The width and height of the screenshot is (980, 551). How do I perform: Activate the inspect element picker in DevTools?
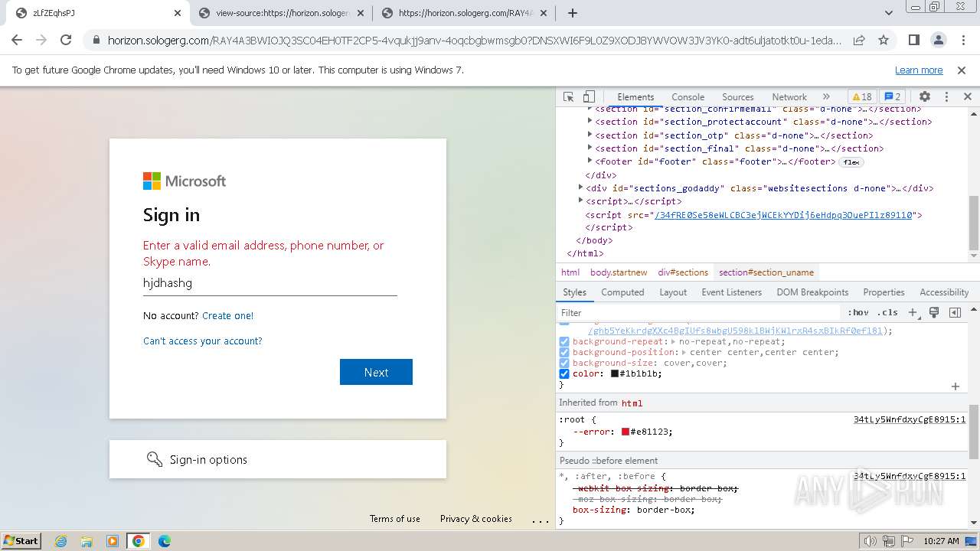click(568, 97)
